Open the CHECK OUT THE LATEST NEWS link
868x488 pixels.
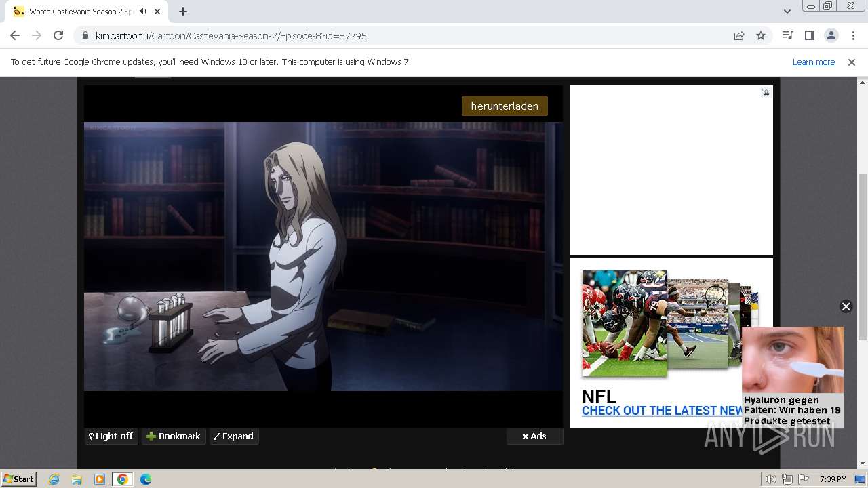tap(663, 411)
